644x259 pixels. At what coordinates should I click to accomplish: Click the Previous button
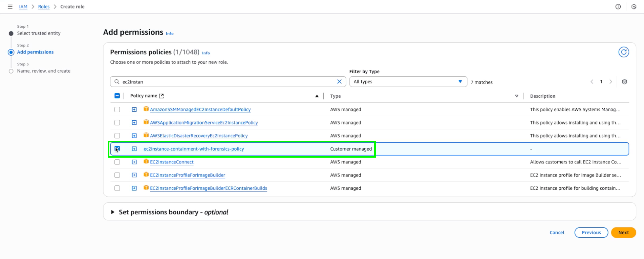point(591,233)
